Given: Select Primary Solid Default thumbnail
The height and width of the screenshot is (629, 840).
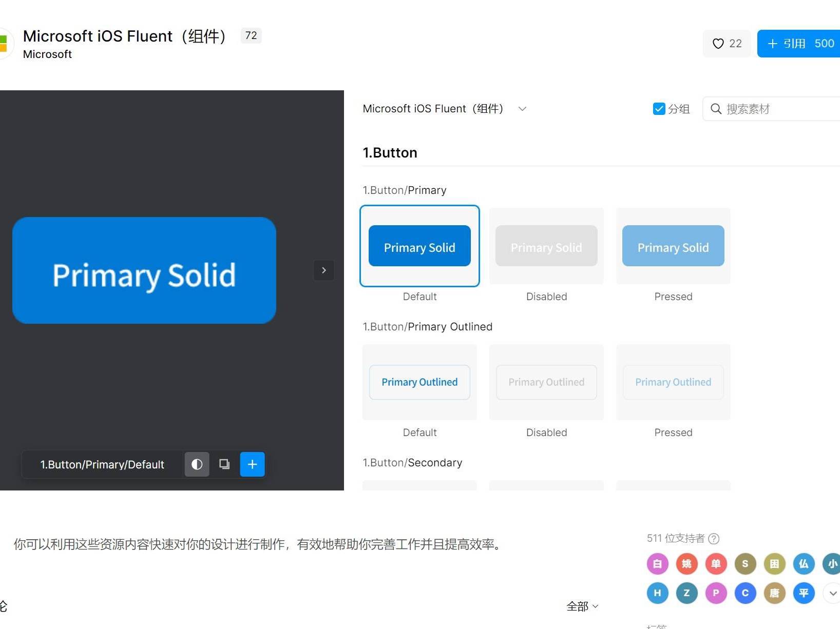Looking at the screenshot, I should pos(419,246).
